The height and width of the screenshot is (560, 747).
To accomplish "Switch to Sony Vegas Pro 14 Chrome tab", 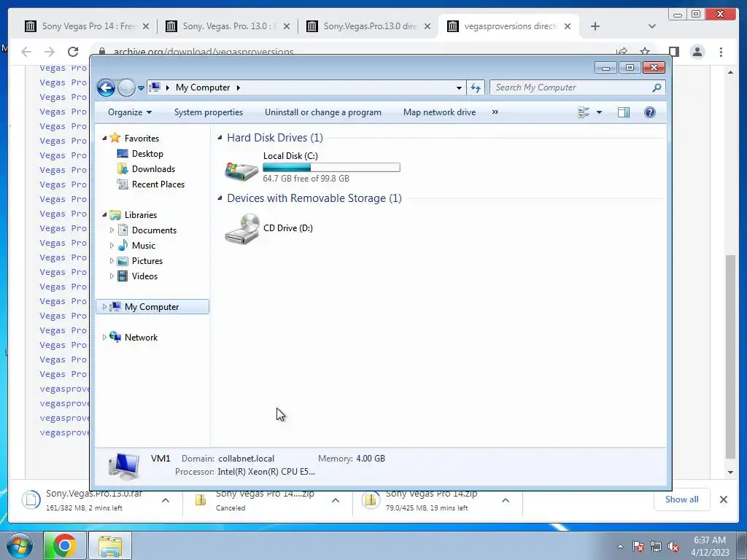I will pos(88,26).
